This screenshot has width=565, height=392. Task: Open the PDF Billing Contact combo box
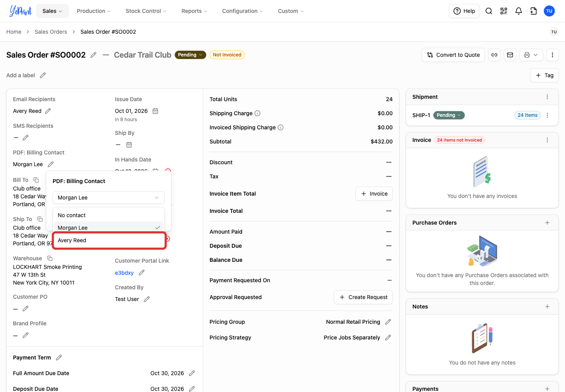click(x=109, y=198)
